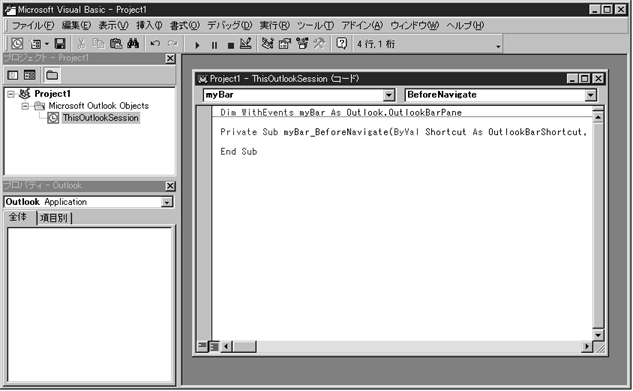Open the ウィンドウ(W) menu
The image size is (633, 391).
pos(414,25)
